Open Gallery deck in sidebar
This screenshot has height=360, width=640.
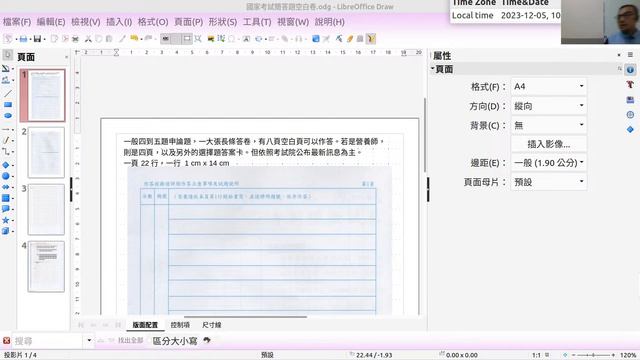click(630, 100)
